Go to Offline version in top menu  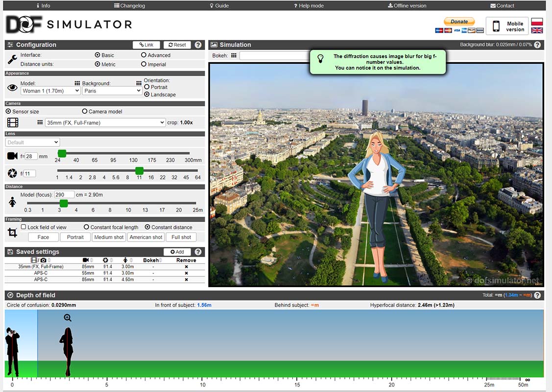pyautogui.click(x=407, y=6)
